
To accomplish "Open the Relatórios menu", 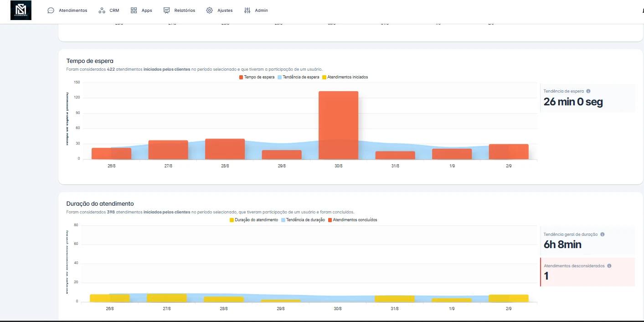I will (x=179, y=10).
